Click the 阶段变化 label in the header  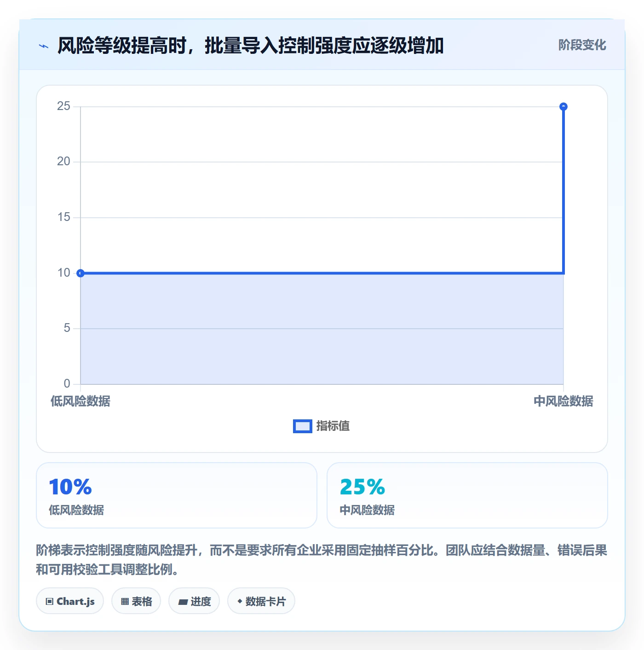pos(582,45)
